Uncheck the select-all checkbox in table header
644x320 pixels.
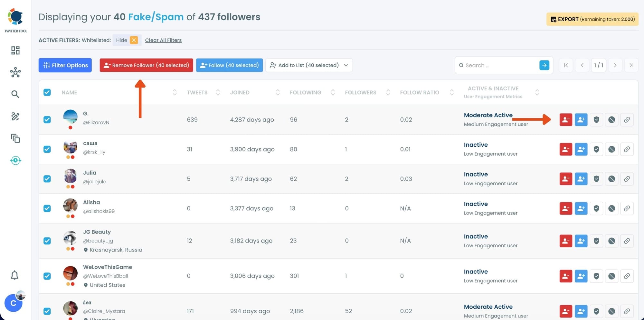47,92
